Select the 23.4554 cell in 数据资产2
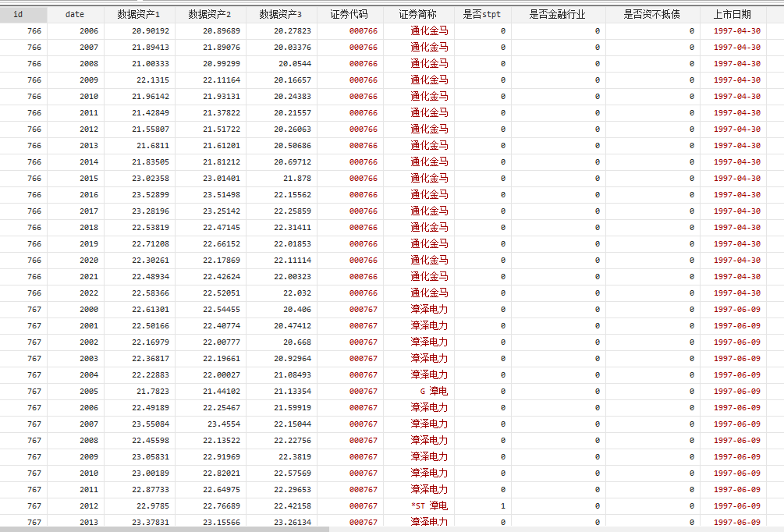Screen dimensions: 784x532 pos(224,424)
